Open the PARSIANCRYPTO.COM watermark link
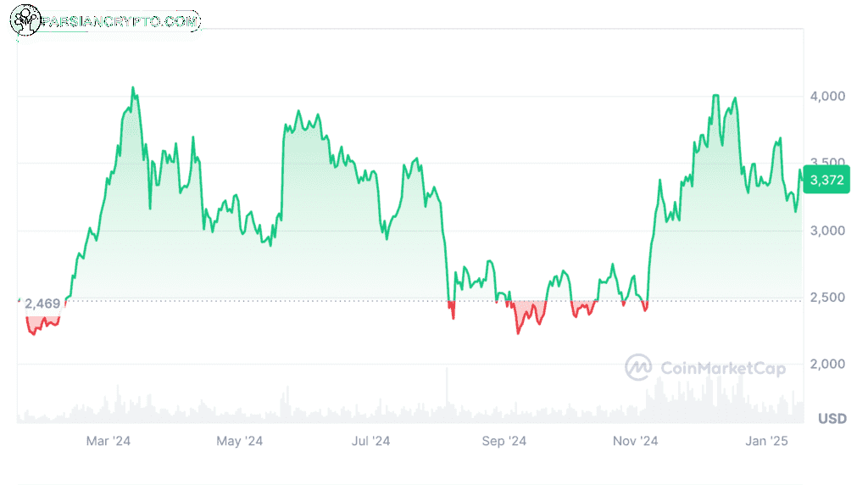The width and height of the screenshot is (868, 485). coord(120,21)
